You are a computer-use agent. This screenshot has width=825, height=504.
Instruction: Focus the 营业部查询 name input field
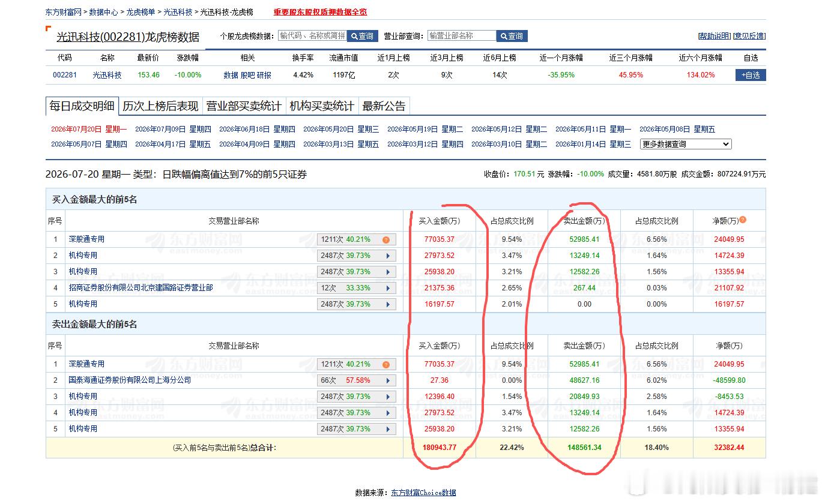point(462,36)
